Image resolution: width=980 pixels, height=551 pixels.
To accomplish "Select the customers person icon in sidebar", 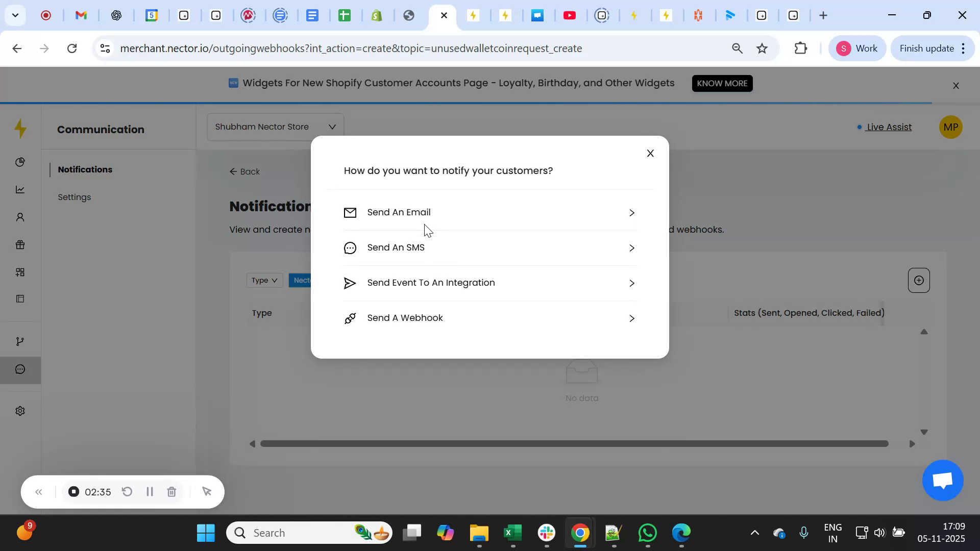I will [20, 217].
